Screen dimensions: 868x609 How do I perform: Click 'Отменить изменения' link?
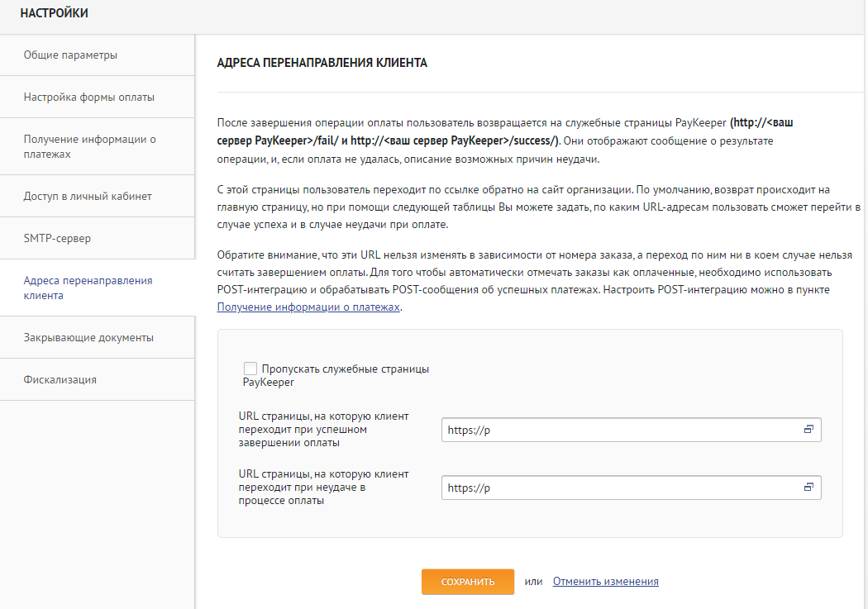(605, 582)
